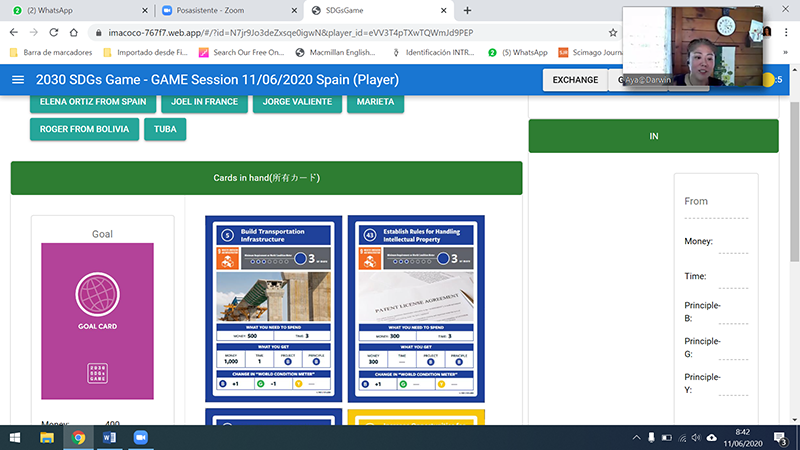This screenshot has width=800, height=450.
Task: Select Build Transportation Infrastructure project card
Action: coord(273,309)
